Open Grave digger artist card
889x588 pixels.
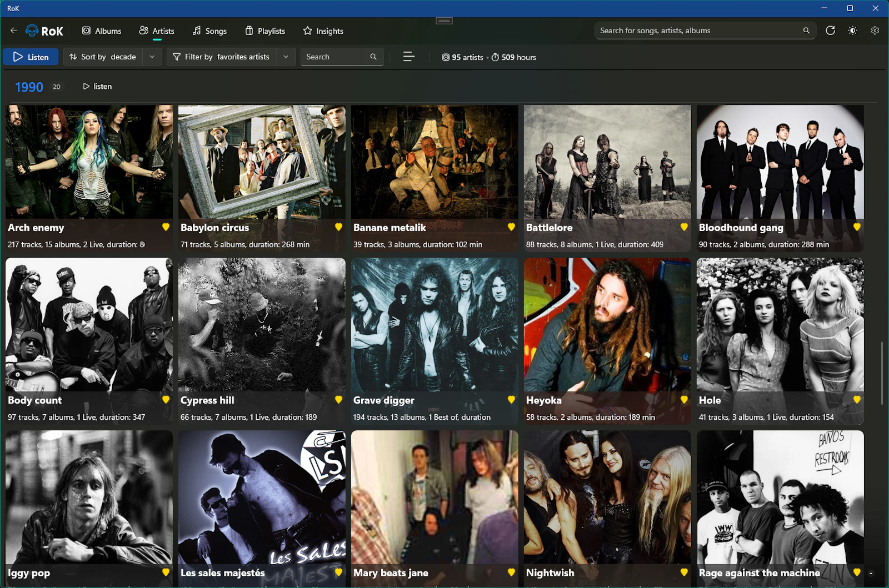[x=434, y=341]
